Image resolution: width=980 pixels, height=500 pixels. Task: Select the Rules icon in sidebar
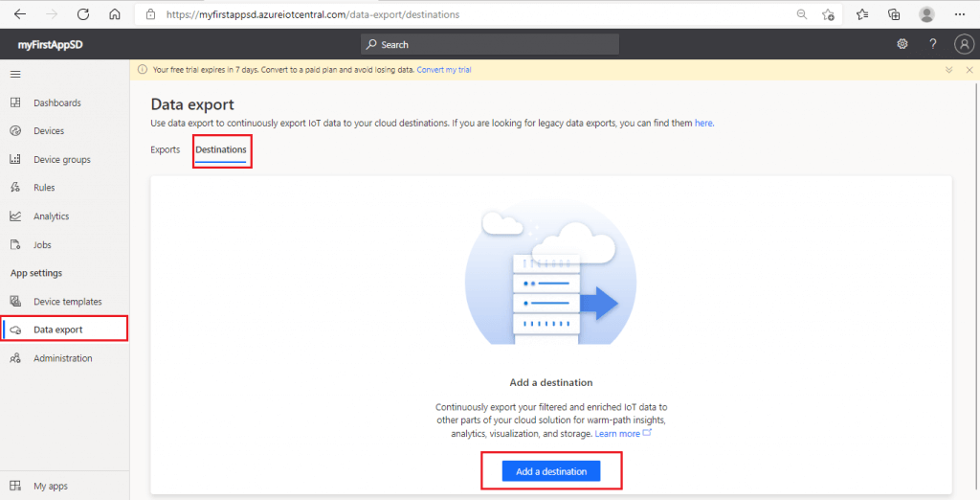pyautogui.click(x=15, y=188)
